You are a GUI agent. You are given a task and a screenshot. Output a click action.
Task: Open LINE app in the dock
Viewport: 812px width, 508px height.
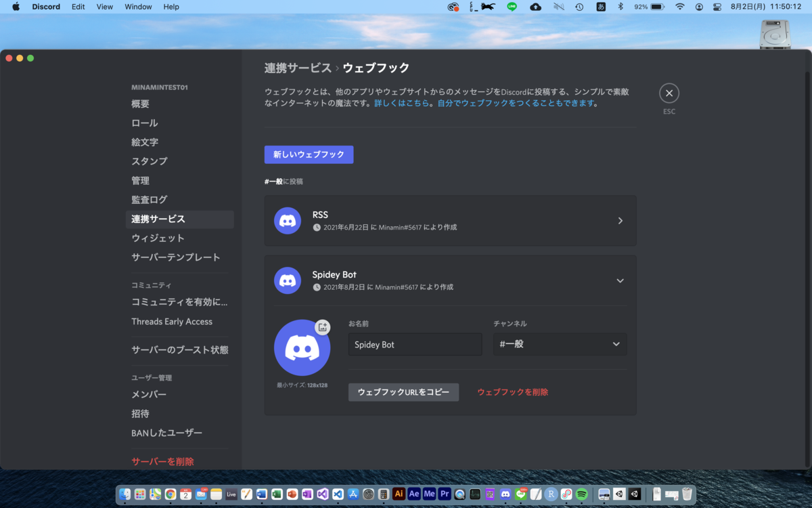(521, 494)
